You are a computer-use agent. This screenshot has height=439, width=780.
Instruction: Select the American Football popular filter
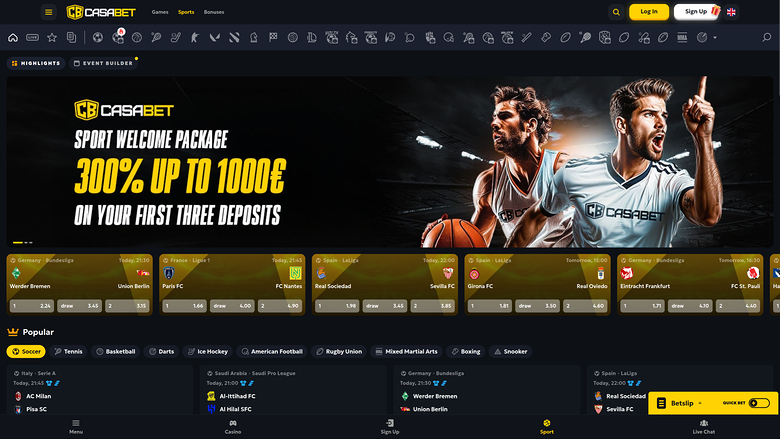(272, 351)
